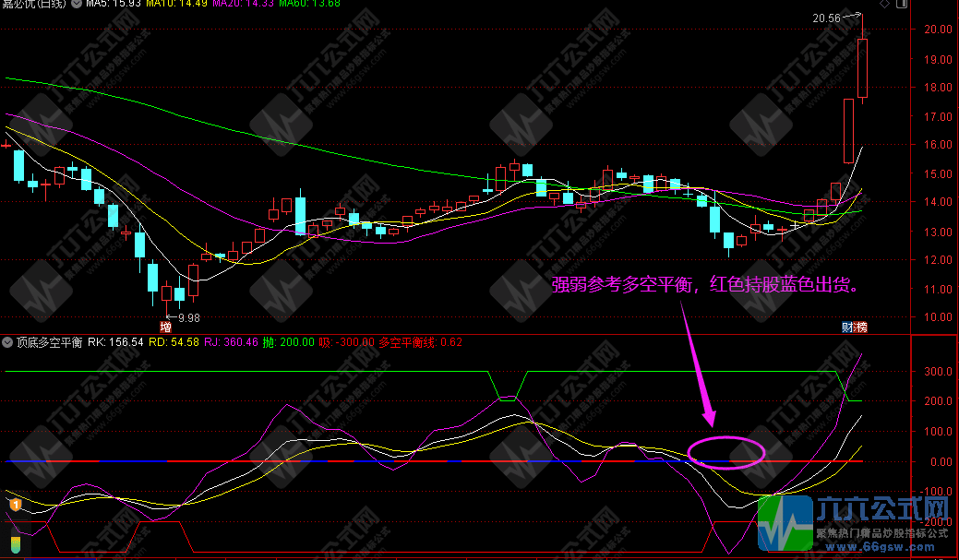
Task: Click the 20.56 high price label
Action: pos(826,18)
